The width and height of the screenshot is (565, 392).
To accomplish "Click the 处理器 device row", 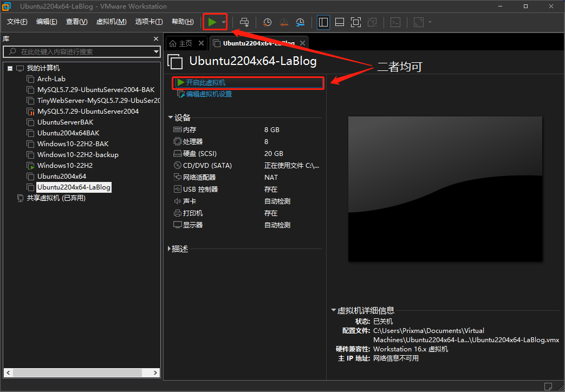I will [x=246, y=142].
